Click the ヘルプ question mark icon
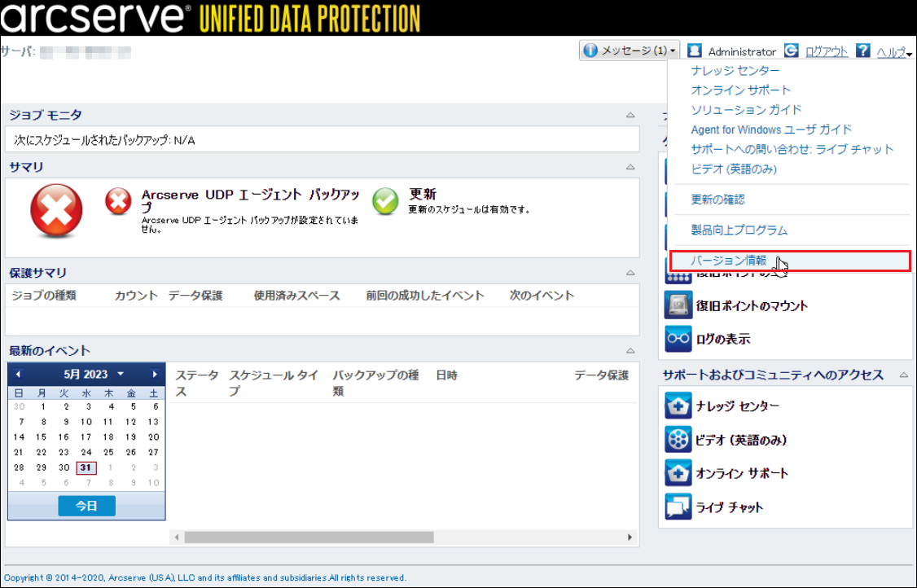Viewport: 917px width, 588px height. (862, 50)
